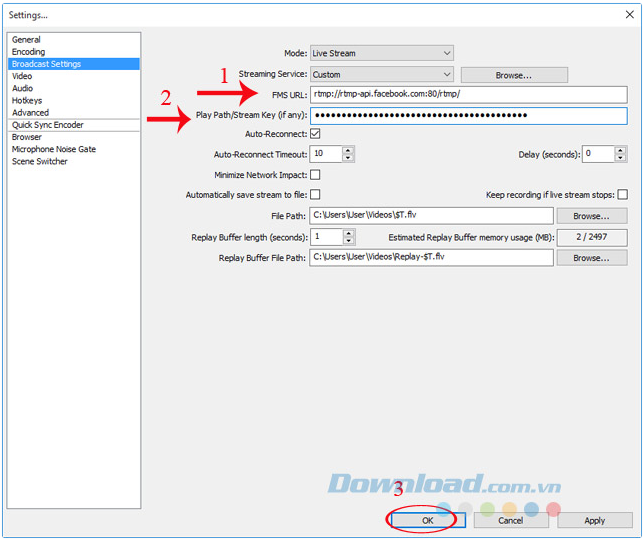Click the OK button
The width and height of the screenshot is (644, 540).
point(428,520)
